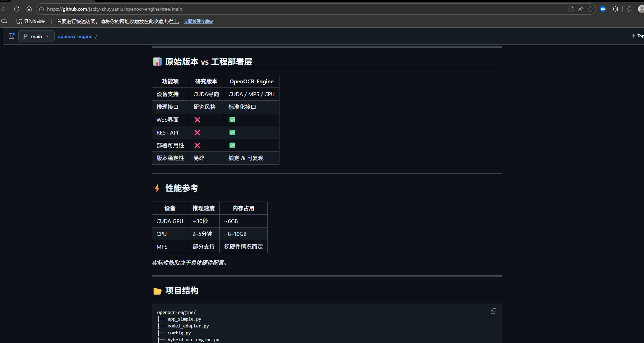This screenshot has width=644, height=343.
Task: Click the link icon on the bookmarks bar
Action: pos(4,21)
